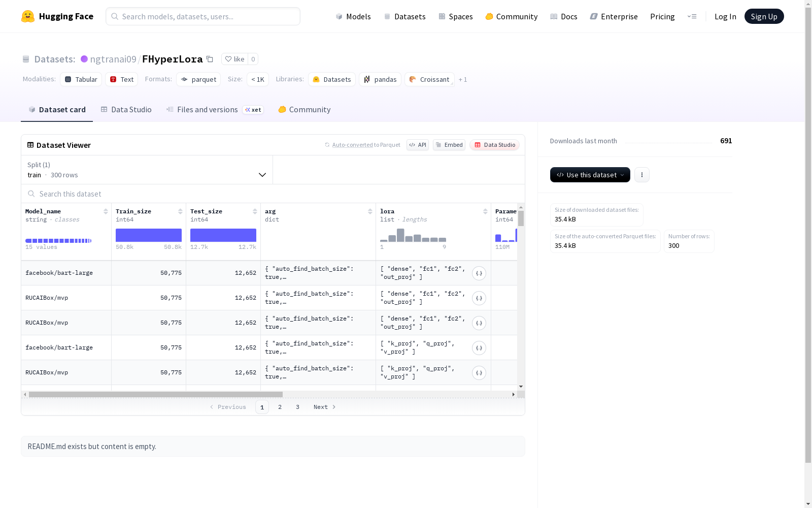Click the Sign Up button
Screen dimensions: 812x508
764,16
